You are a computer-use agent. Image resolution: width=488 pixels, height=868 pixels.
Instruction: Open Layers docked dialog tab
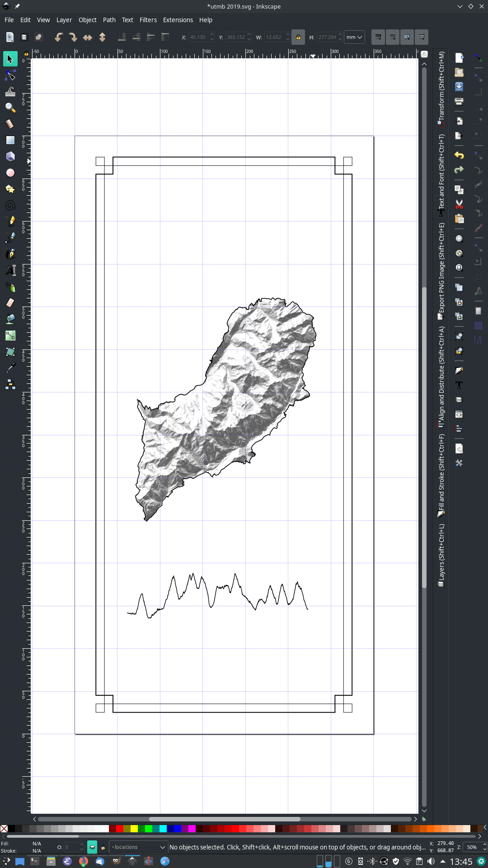pos(441,556)
